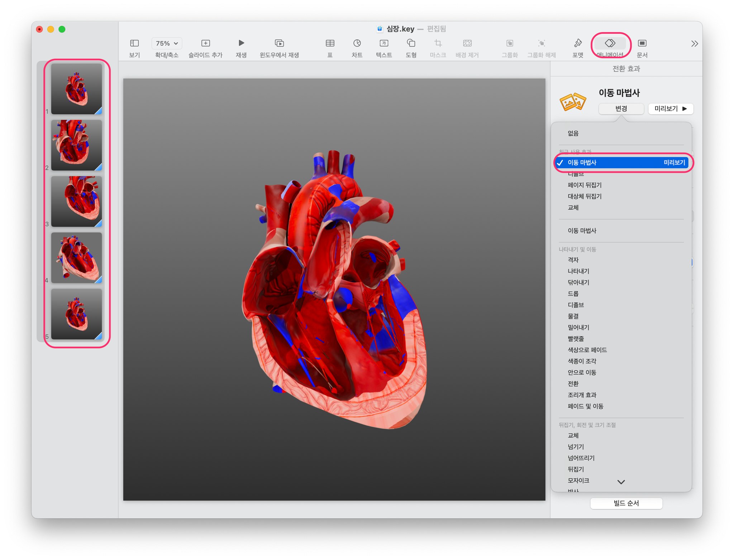734x560 pixels.
Task: Choose 닦아내기 transition effect
Action: 578,282
